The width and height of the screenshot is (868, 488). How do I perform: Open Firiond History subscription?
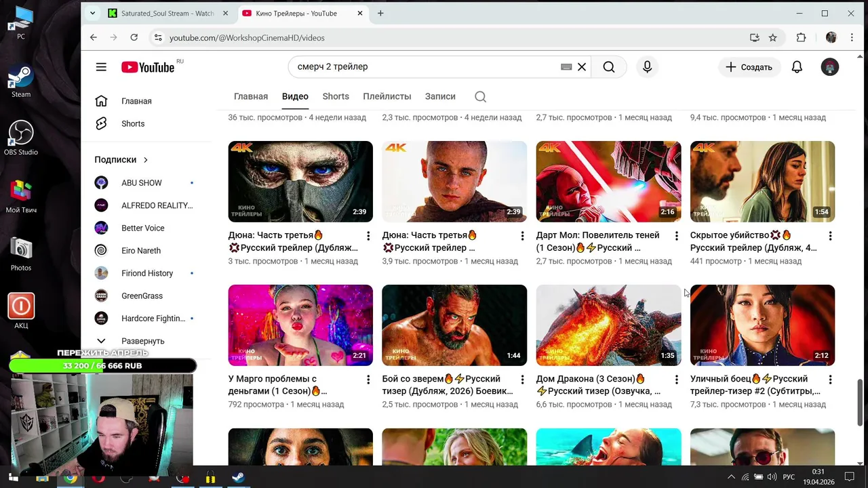(x=148, y=273)
